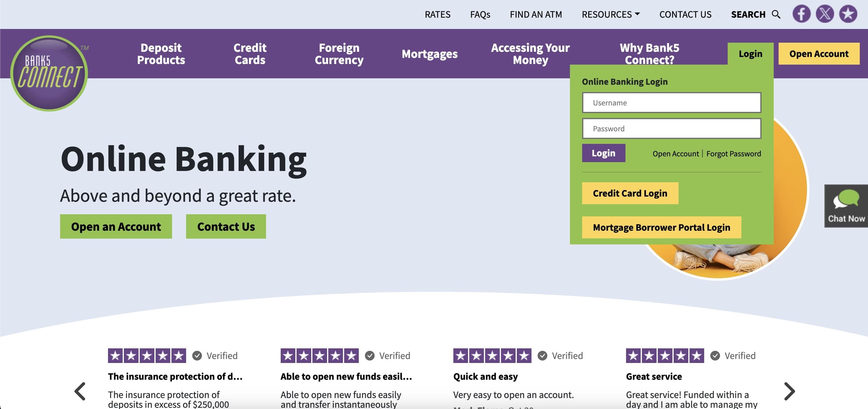
Task: Click the Search magnifier icon
Action: tap(776, 14)
